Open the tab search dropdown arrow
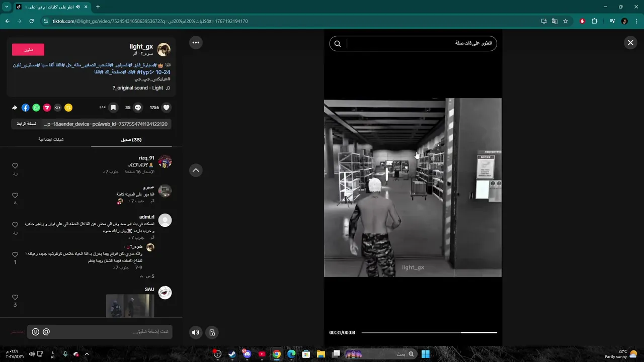This screenshot has height=362, width=644. click(7, 7)
